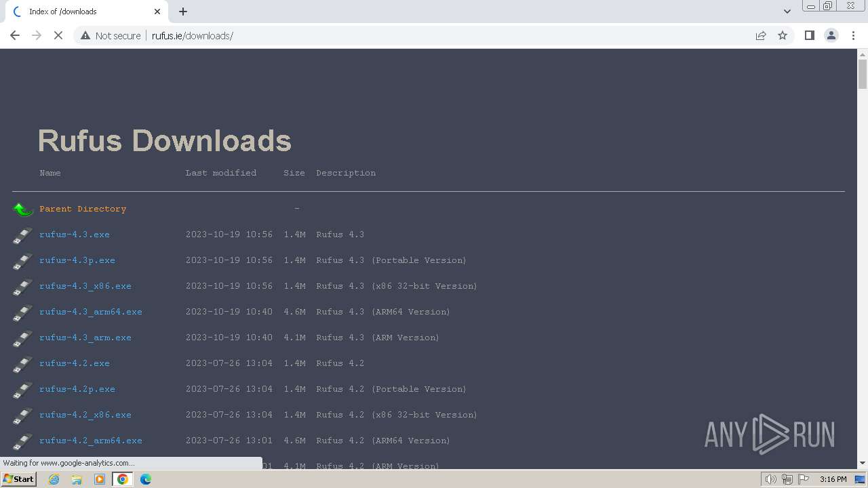Open Internet Explorer from the taskbar
This screenshot has height=488, width=868.
click(x=54, y=479)
